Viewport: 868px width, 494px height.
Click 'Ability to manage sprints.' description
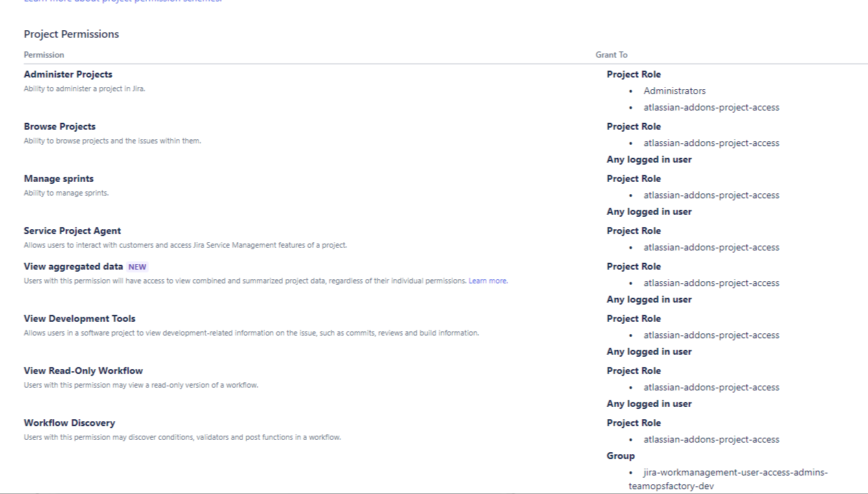pyautogui.click(x=67, y=193)
